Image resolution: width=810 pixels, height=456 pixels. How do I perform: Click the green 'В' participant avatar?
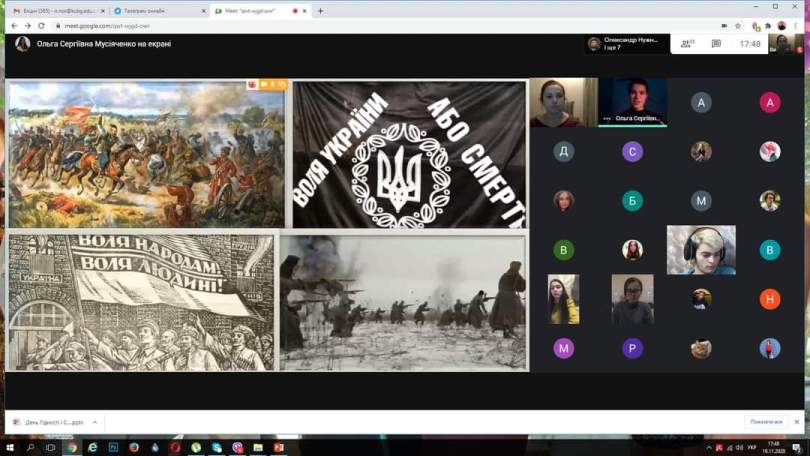[x=564, y=250]
